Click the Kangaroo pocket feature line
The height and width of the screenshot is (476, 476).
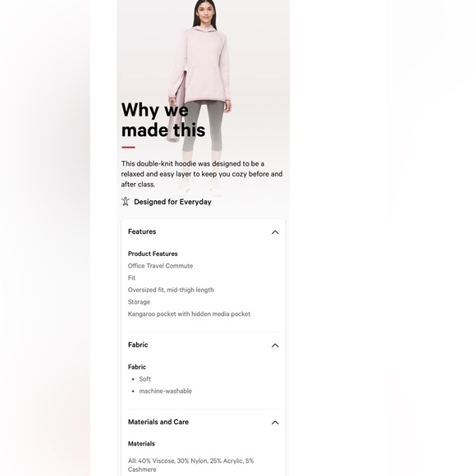click(x=189, y=314)
